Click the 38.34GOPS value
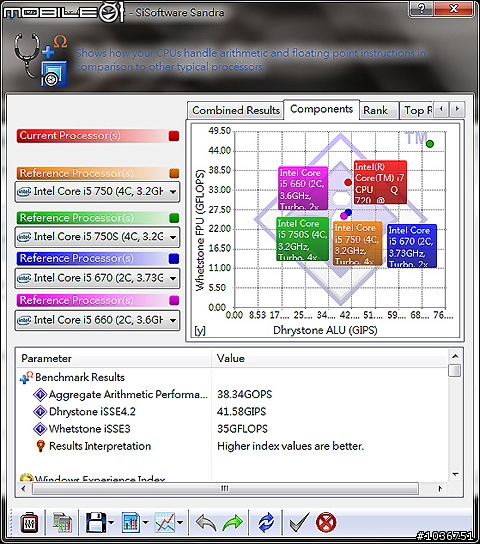This screenshot has height=544, width=480. click(x=245, y=394)
